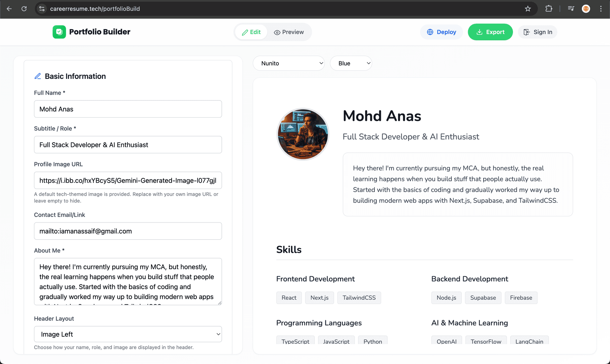The width and height of the screenshot is (610, 364).
Task: Click the globe icon on the Deploy button
Action: (x=430, y=32)
